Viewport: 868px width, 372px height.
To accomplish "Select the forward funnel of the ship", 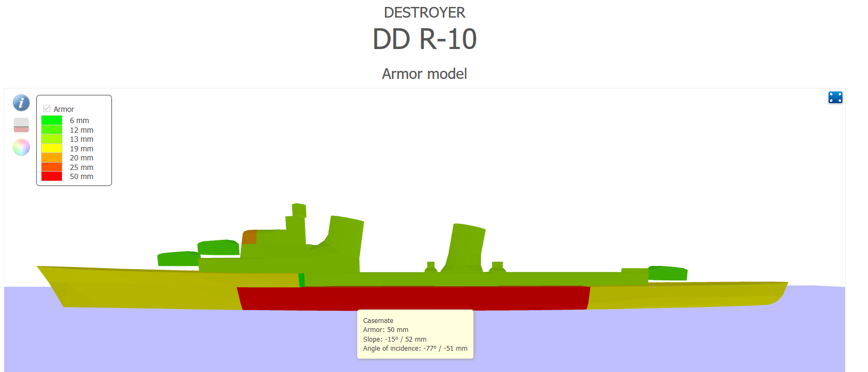I will pos(345,240).
